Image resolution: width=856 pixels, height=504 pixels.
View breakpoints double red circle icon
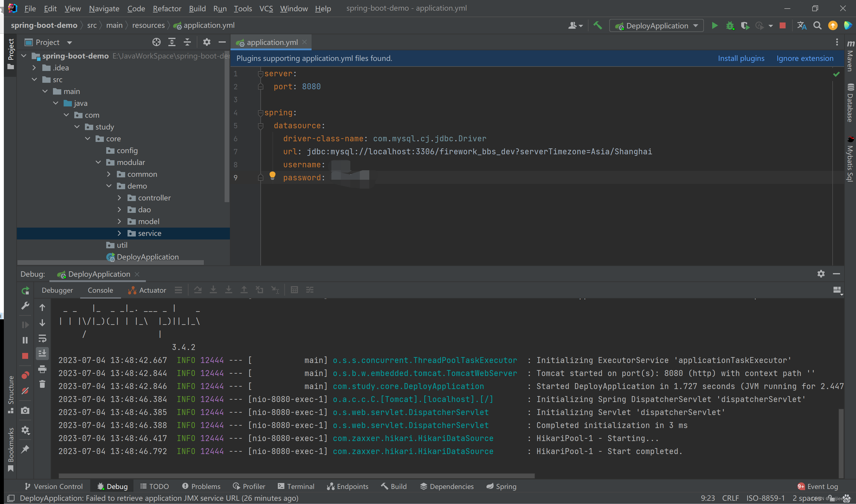pos(25,375)
